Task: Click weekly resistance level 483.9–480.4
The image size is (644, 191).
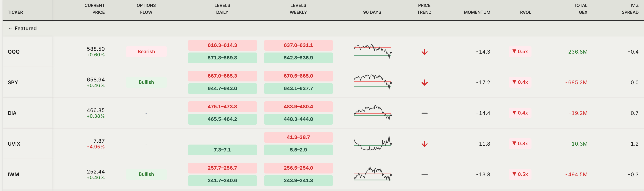Action: click(x=298, y=107)
